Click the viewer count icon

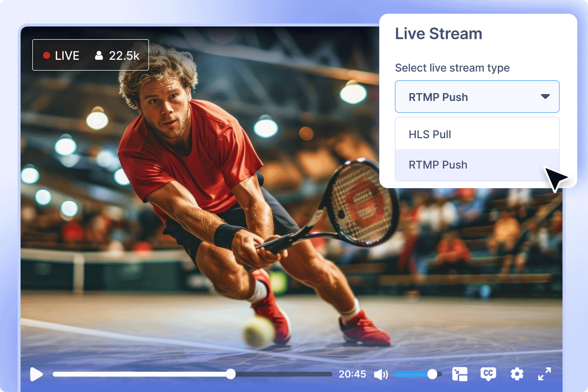tap(99, 55)
